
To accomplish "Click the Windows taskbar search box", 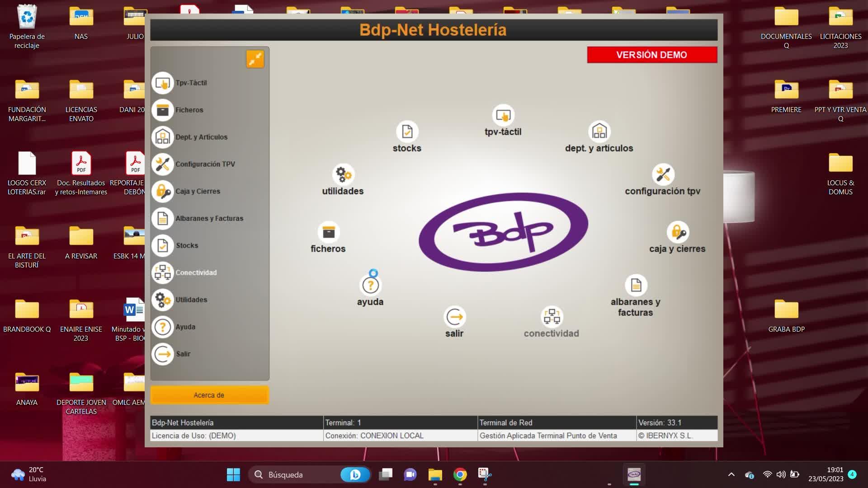I will 298,474.
